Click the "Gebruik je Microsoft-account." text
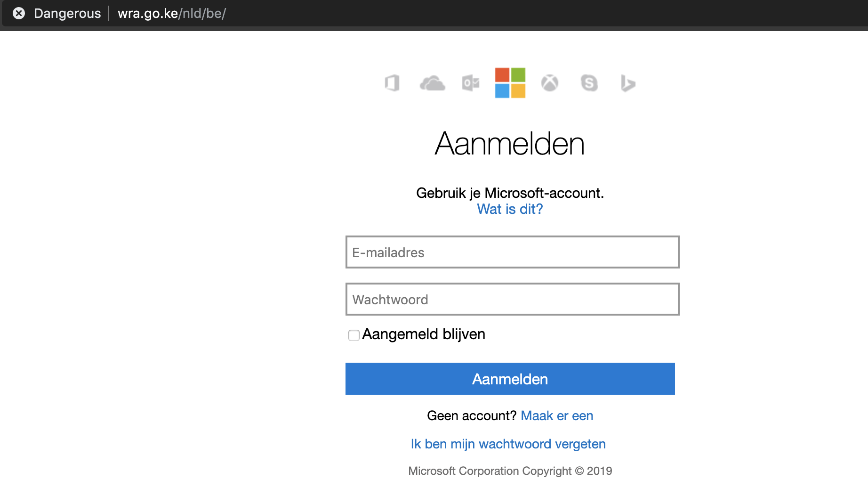 (510, 193)
